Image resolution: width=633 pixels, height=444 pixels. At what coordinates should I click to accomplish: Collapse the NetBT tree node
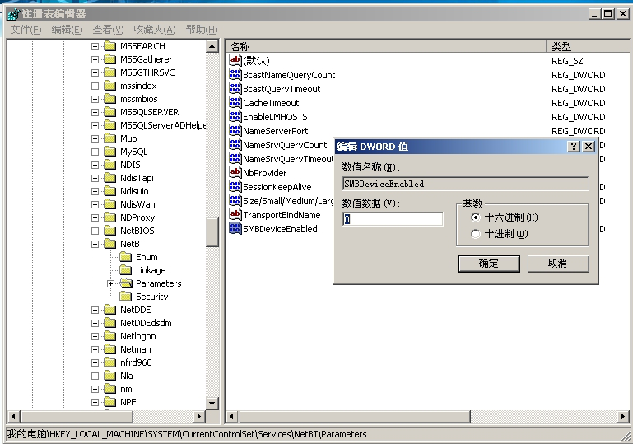coord(95,244)
